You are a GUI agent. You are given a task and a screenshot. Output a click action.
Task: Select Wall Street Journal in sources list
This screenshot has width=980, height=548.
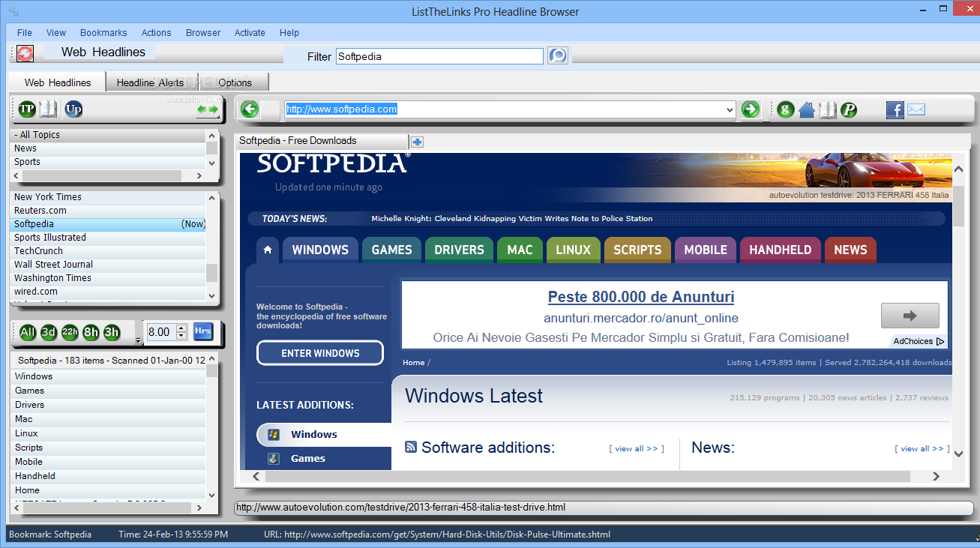point(109,265)
